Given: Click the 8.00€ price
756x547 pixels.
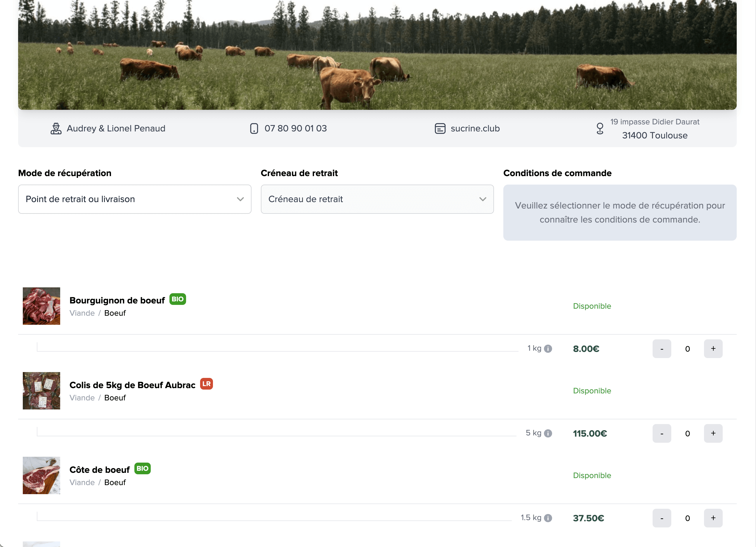Looking at the screenshot, I should click(x=586, y=349).
